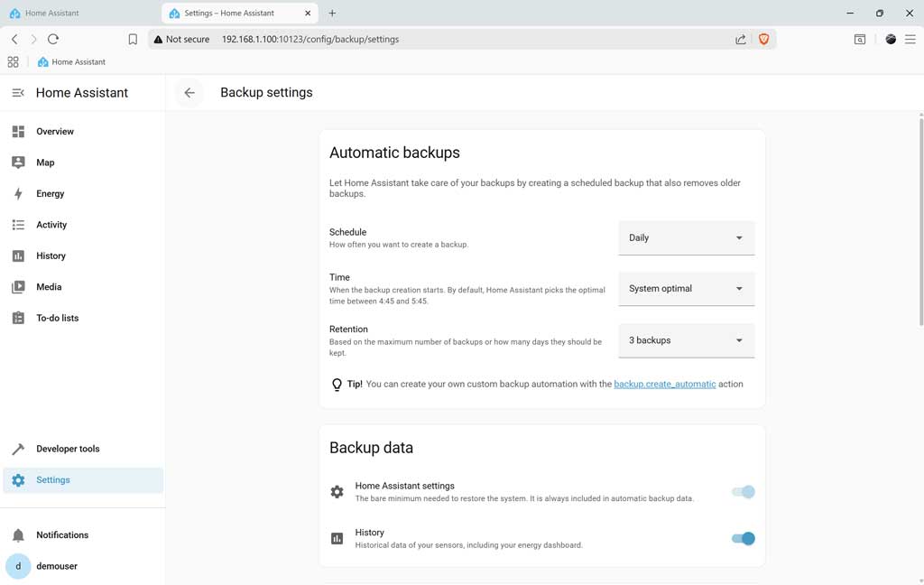924x585 pixels.
Task: Click the page vertical scrollbar thumb
Action: click(921, 222)
